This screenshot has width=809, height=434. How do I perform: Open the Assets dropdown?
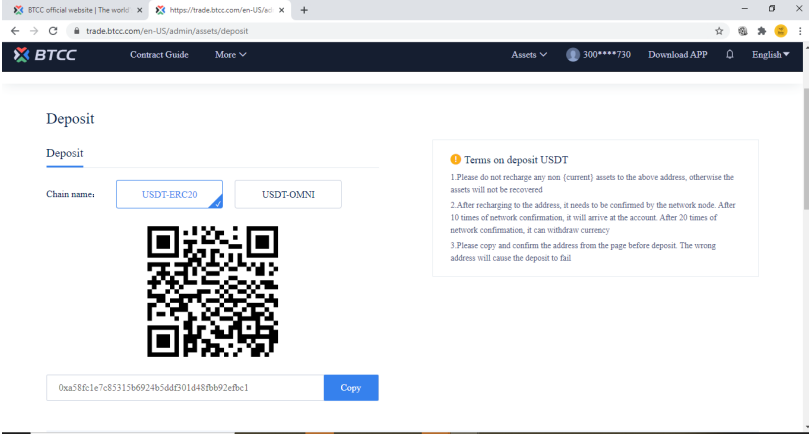[x=529, y=55]
